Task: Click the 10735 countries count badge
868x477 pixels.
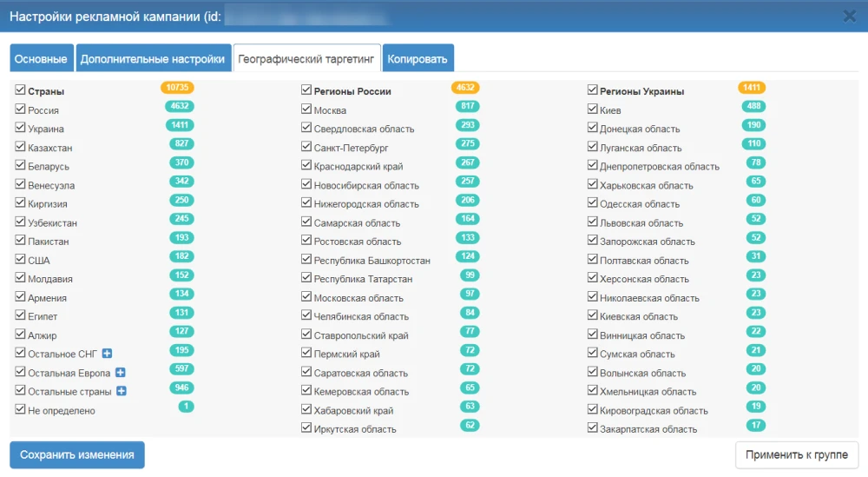Action: click(x=176, y=88)
